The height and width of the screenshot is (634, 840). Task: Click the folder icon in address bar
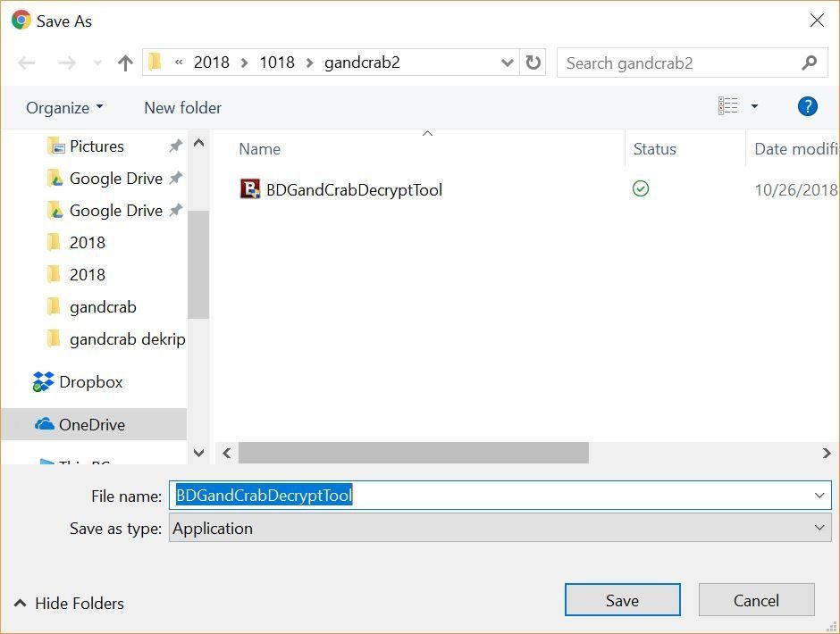tap(155, 63)
